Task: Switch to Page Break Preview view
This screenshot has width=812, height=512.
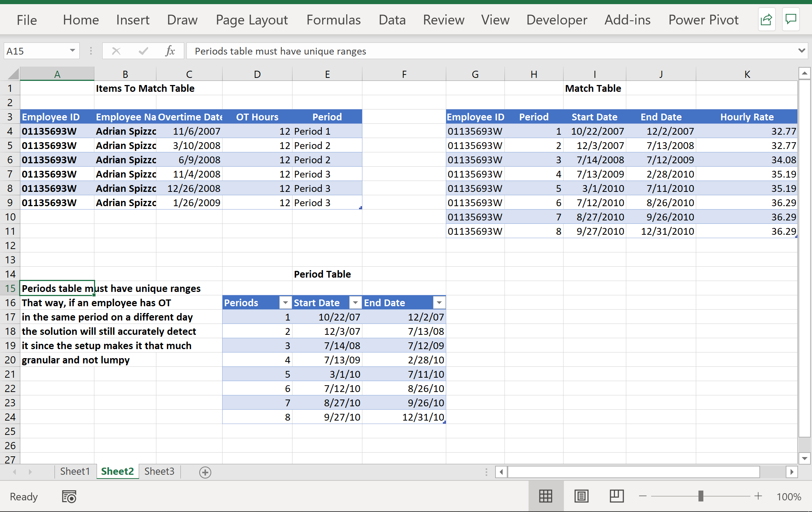Action: 617,496
